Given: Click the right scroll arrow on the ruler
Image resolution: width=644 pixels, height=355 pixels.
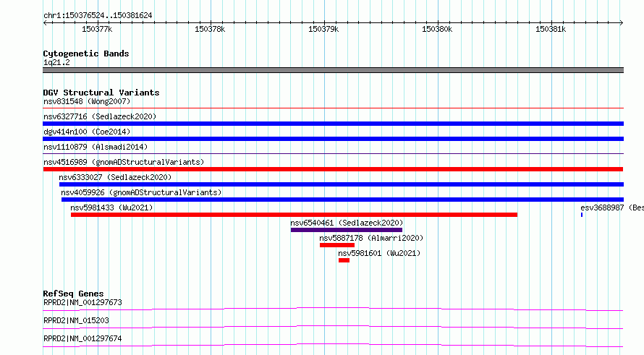Looking at the screenshot, I should tap(621, 23).
